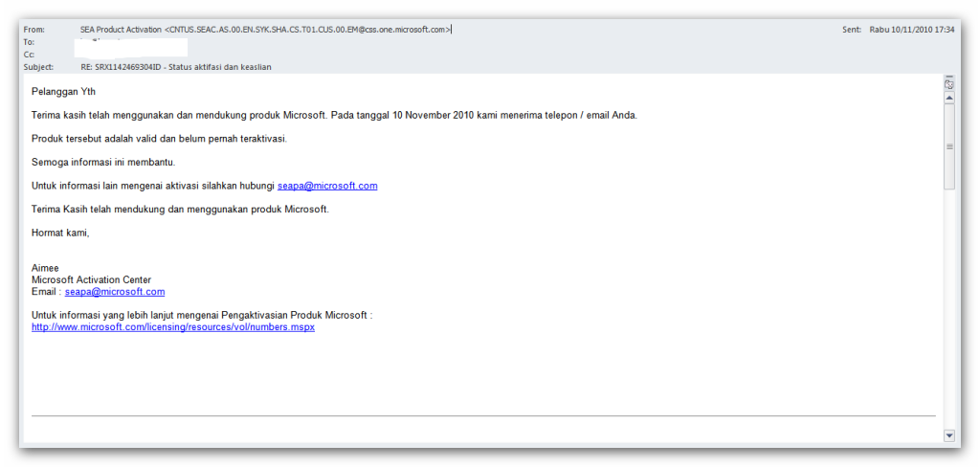Click the line 'Terima Kasih telah mendukung dan menggunakan'
The width and height of the screenshot is (980, 467).
[x=180, y=210]
